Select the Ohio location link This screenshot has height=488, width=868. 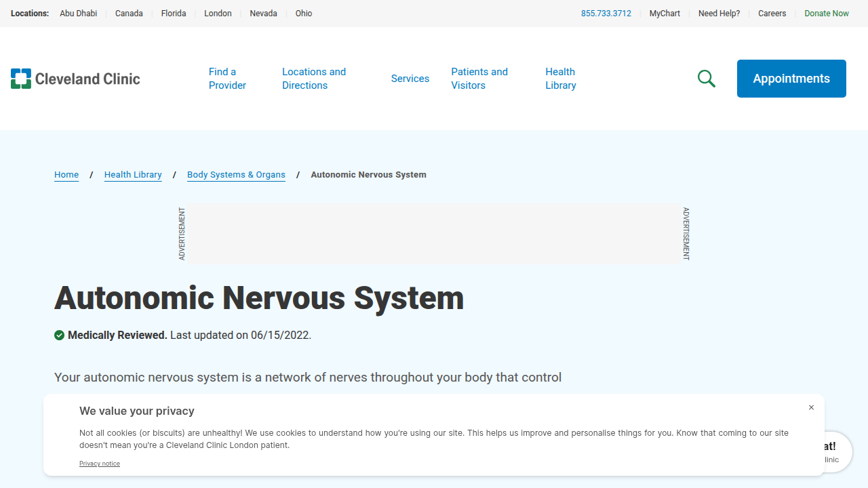pos(304,14)
